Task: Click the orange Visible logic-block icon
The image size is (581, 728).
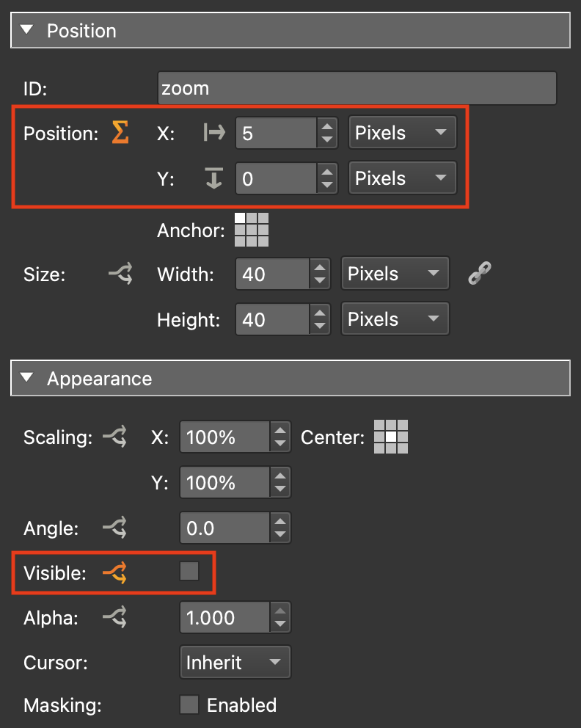Action: [x=114, y=572]
